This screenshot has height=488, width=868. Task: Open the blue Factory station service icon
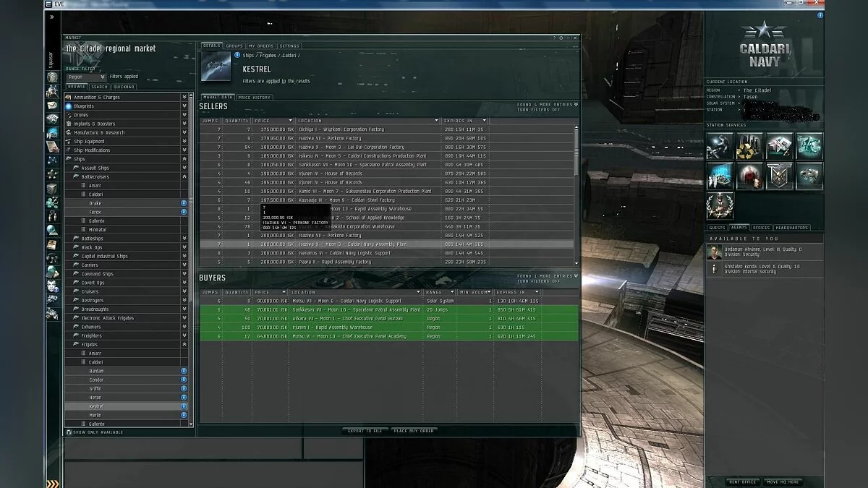pos(720,176)
